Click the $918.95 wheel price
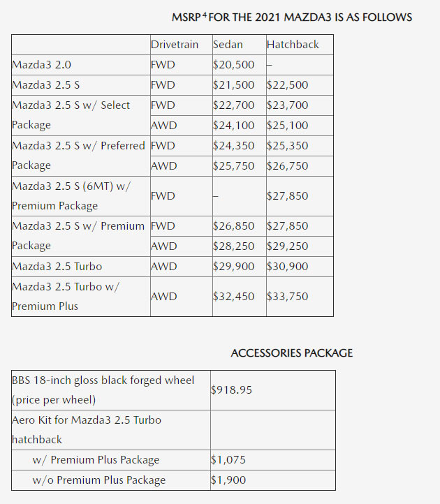The width and height of the screenshot is (440, 504). [x=231, y=390]
